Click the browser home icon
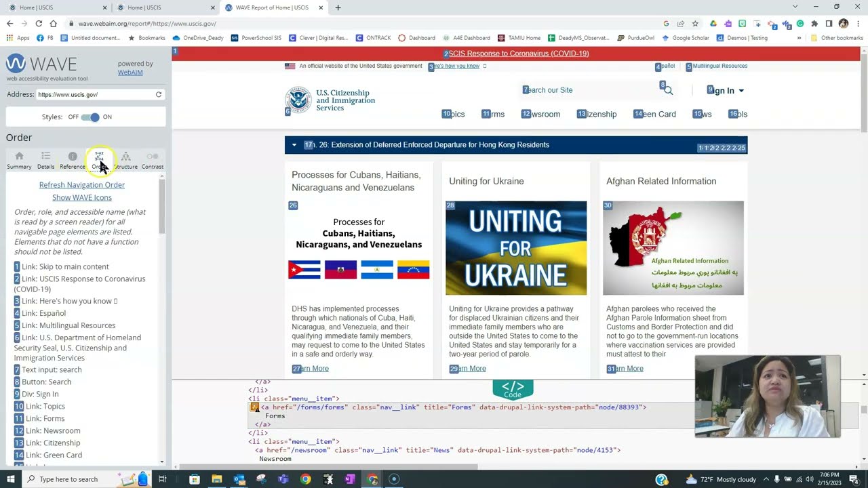This screenshot has width=868, height=488. coord(53,23)
